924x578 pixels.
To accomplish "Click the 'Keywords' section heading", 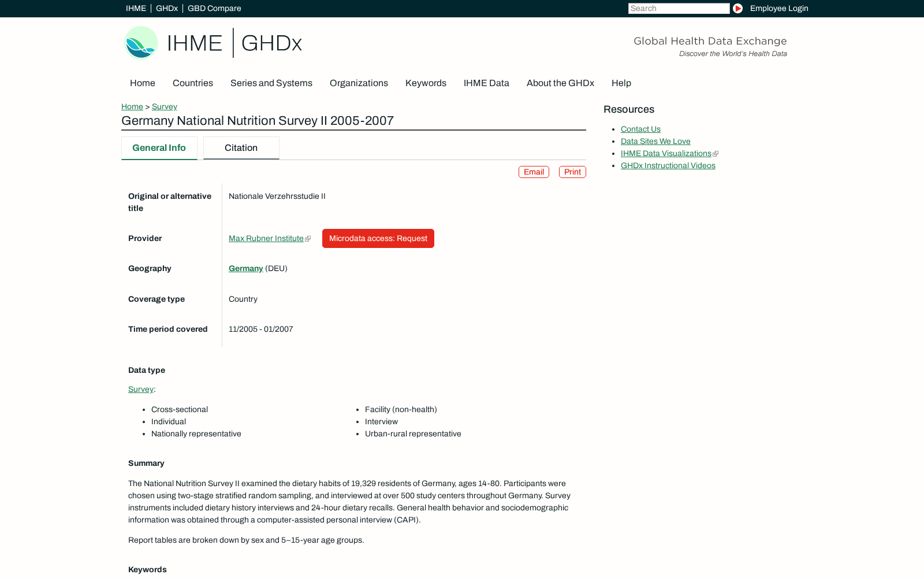I will (147, 569).
